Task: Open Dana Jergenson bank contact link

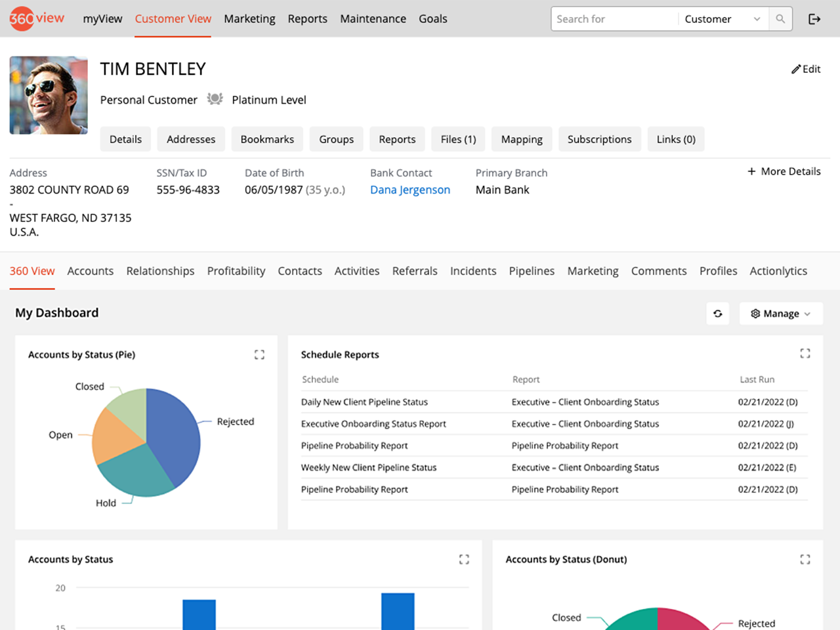Action: click(410, 190)
